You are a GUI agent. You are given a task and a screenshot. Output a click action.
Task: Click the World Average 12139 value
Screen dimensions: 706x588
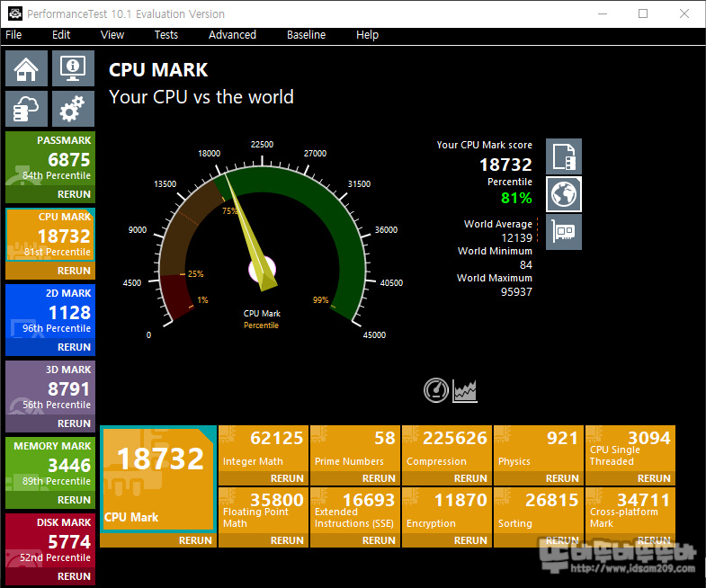(x=517, y=237)
